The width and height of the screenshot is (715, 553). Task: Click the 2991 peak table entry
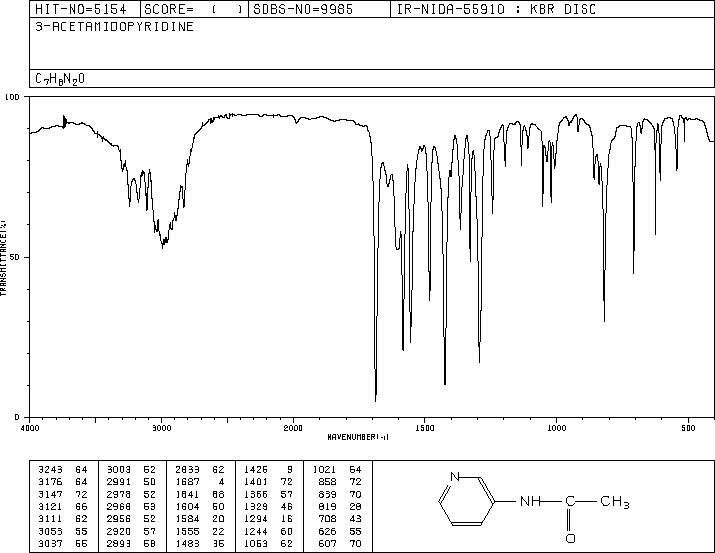pyautogui.click(x=131, y=481)
